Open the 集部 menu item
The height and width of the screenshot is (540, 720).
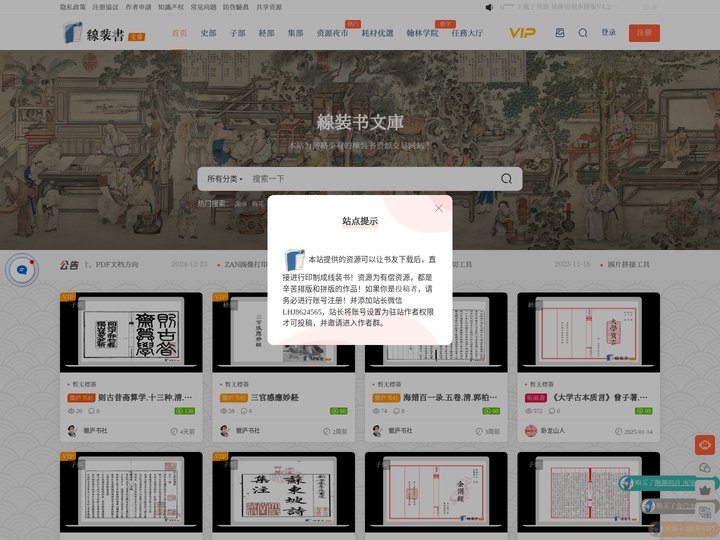pyautogui.click(x=295, y=33)
